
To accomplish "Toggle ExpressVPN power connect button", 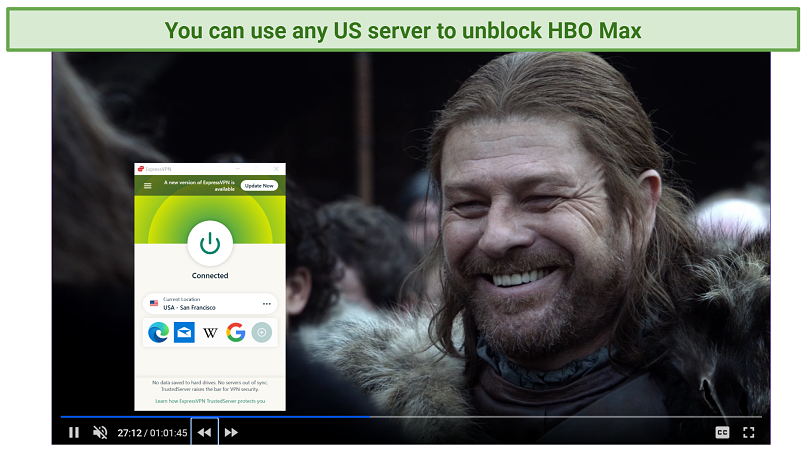I will tap(210, 243).
